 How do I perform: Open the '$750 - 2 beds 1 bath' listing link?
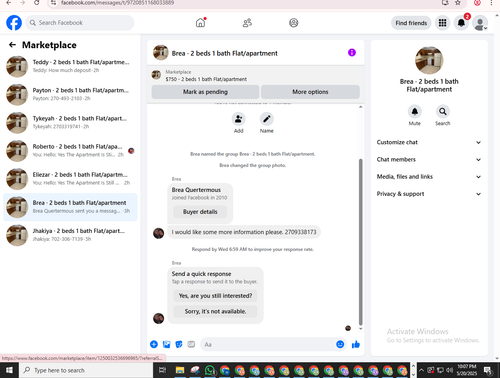[206, 79]
